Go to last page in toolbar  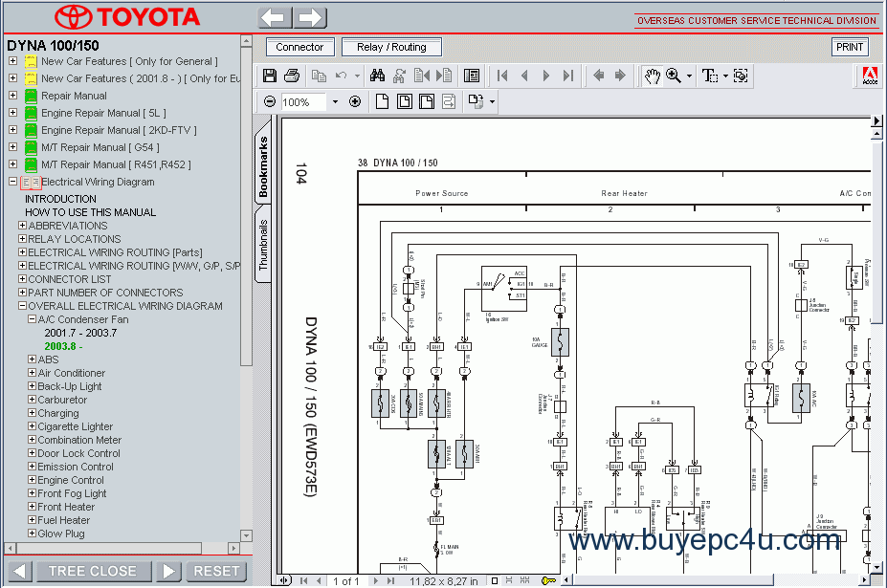(x=568, y=76)
